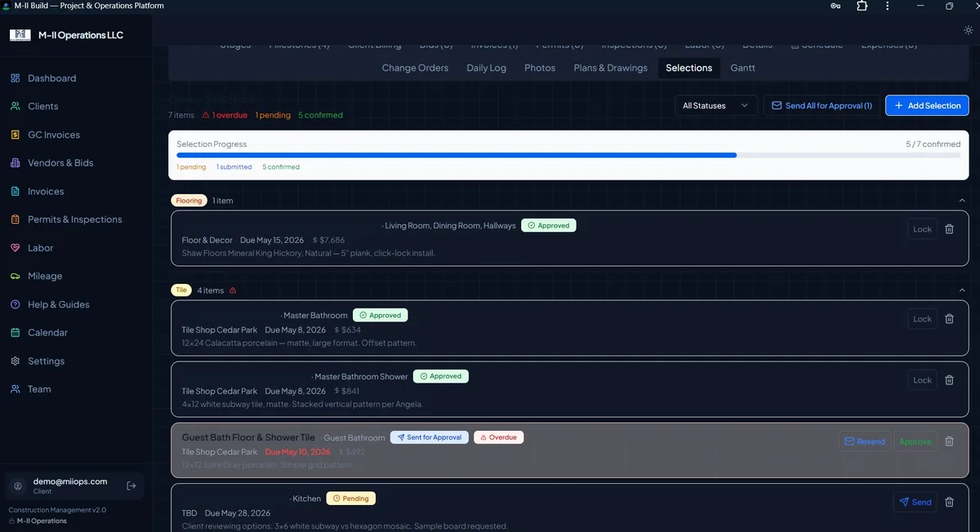The width and height of the screenshot is (980, 532).
Task: Open the All Statuses filter dropdown
Action: (x=716, y=105)
